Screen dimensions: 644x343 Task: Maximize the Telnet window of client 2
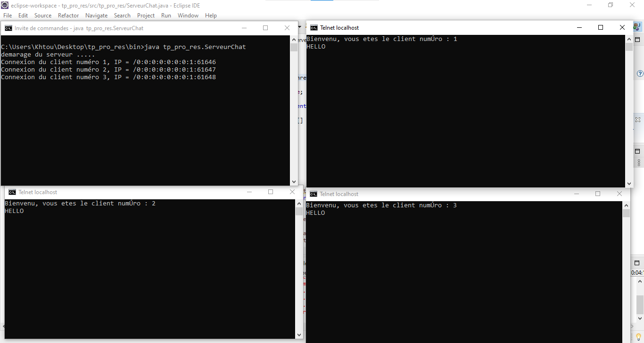[x=271, y=192]
